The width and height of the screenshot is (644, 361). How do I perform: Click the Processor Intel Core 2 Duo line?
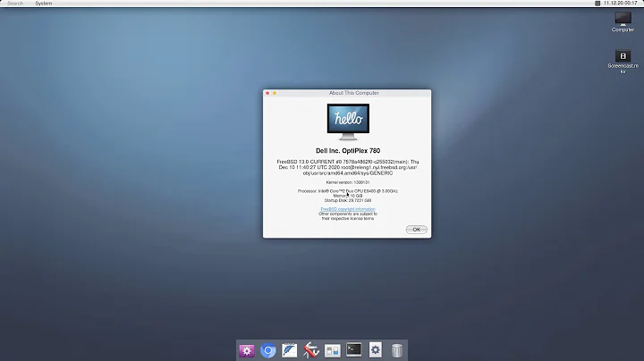347,191
